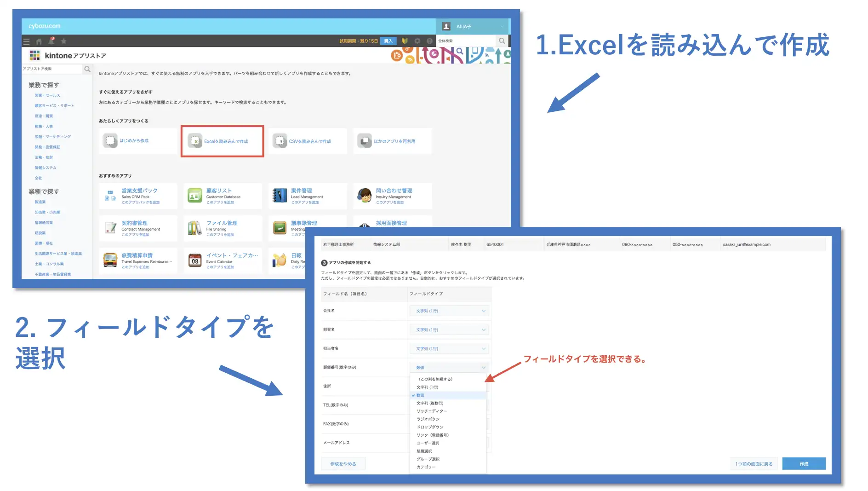
Task: Expand the AIIA子 account menu
Action: pos(474,26)
